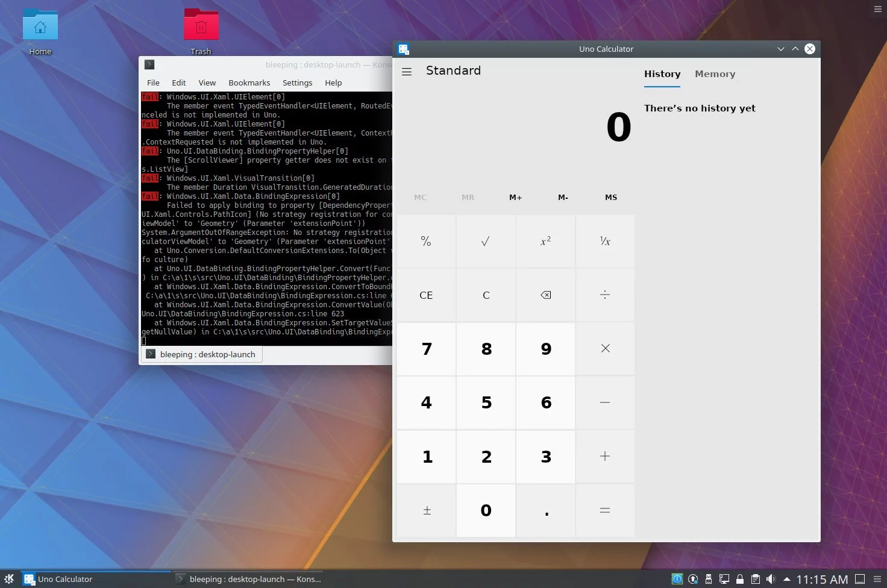Click the reciprocal 1/x key
Screen dimensions: 887x588
click(605, 242)
